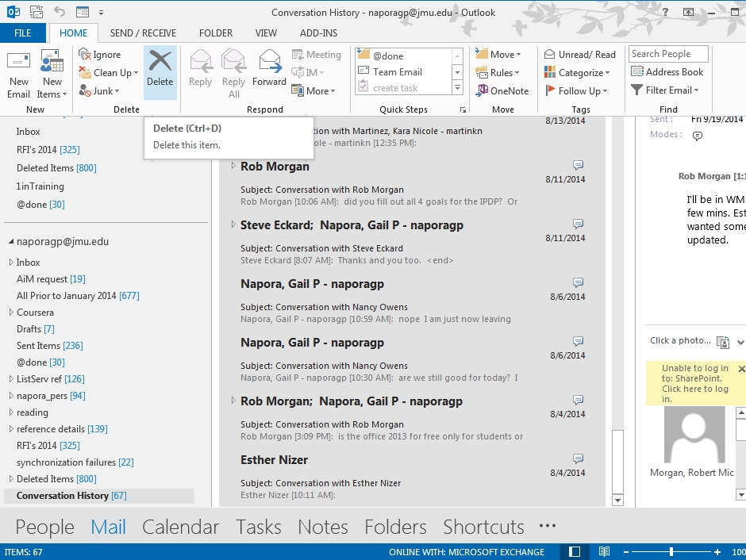The width and height of the screenshot is (746, 560).
Task: Switch to the ADD-INS tab
Action: (319, 33)
